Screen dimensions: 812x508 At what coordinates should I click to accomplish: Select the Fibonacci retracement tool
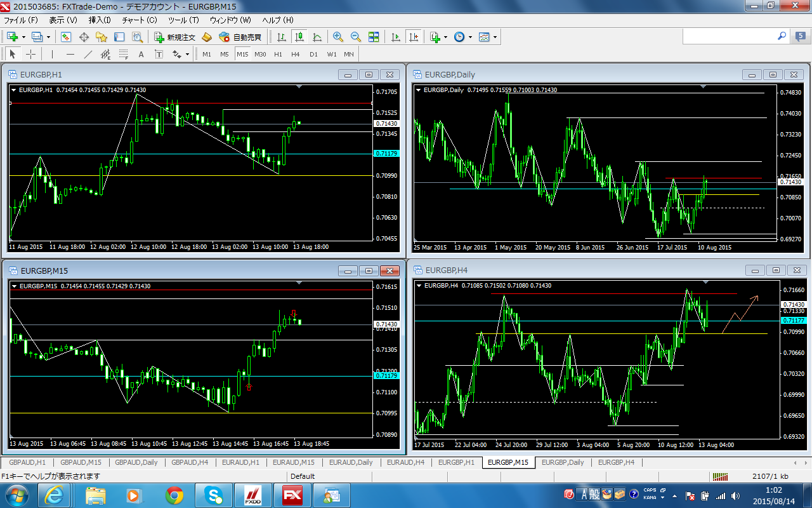[x=123, y=54]
